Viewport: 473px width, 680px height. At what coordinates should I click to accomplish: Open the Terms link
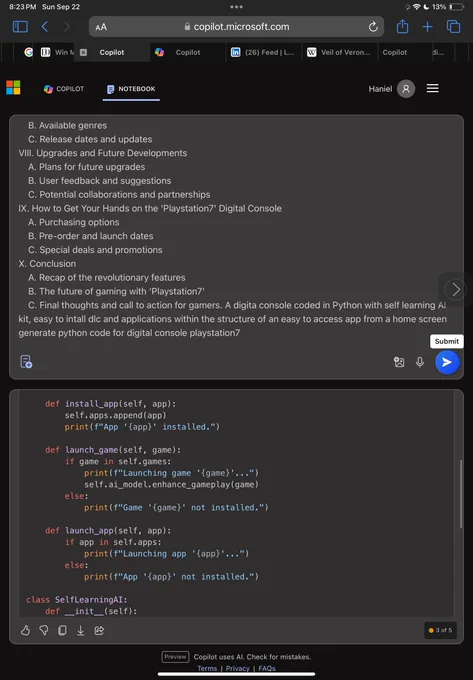[207, 668]
